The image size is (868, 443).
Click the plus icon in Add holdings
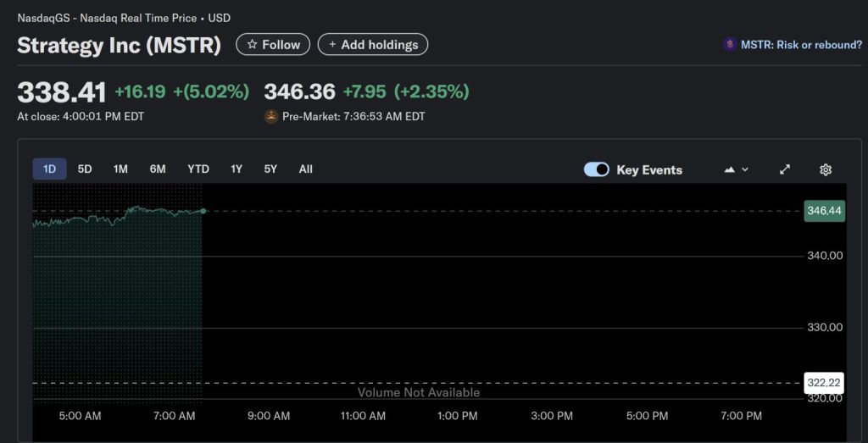pos(332,45)
